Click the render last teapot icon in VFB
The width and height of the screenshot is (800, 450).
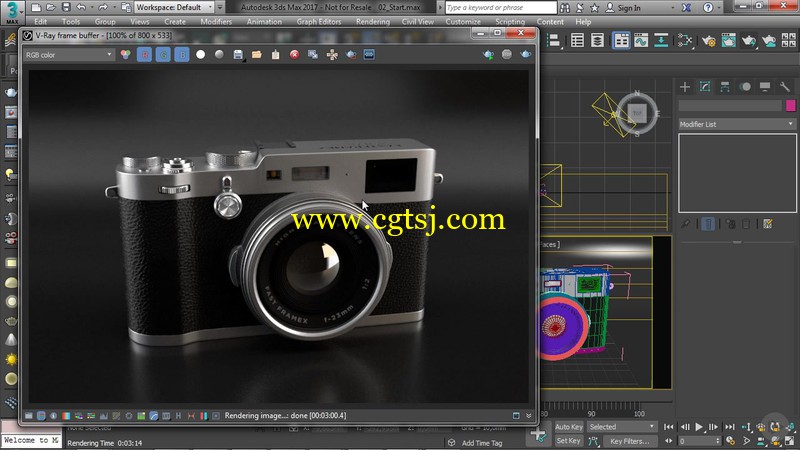tap(488, 54)
